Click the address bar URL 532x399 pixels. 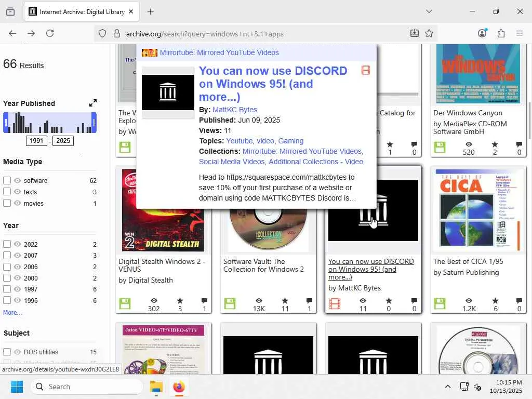[205, 34]
